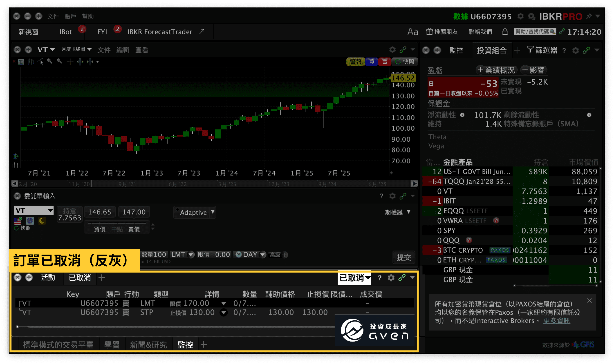
Task: Open the 已取消 order status dropdown
Action: click(354, 278)
